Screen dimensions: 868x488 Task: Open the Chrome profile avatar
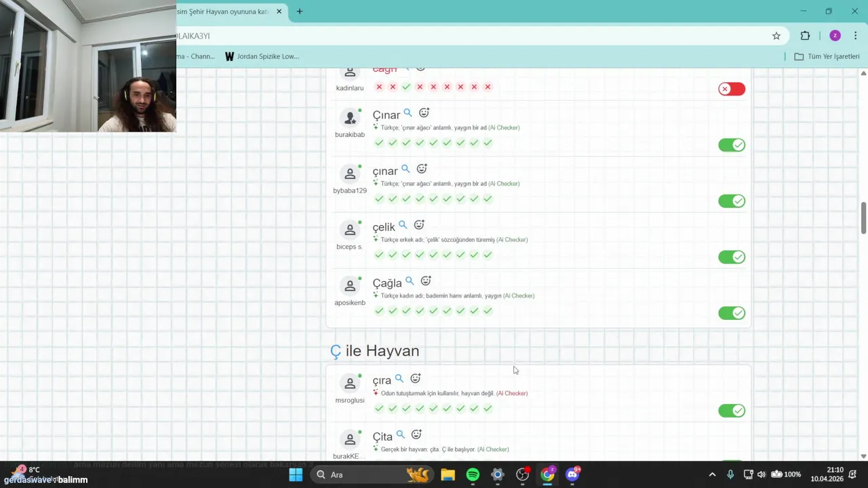(835, 36)
